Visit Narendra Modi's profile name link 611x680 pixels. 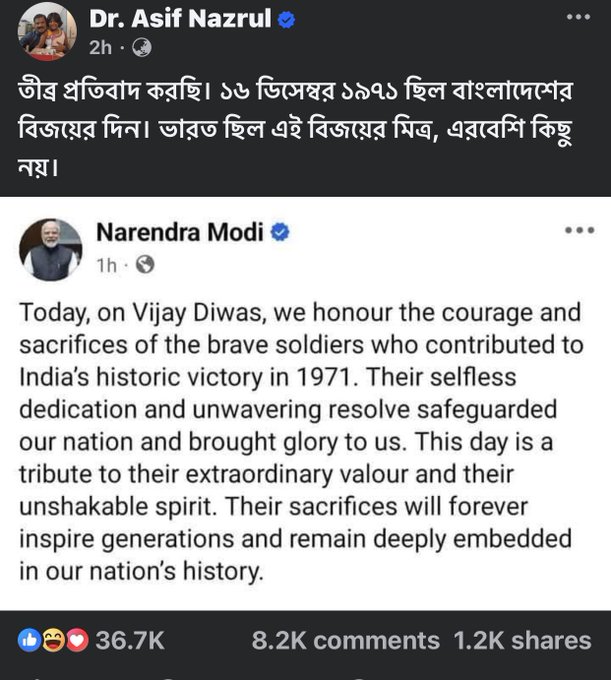click(x=179, y=233)
